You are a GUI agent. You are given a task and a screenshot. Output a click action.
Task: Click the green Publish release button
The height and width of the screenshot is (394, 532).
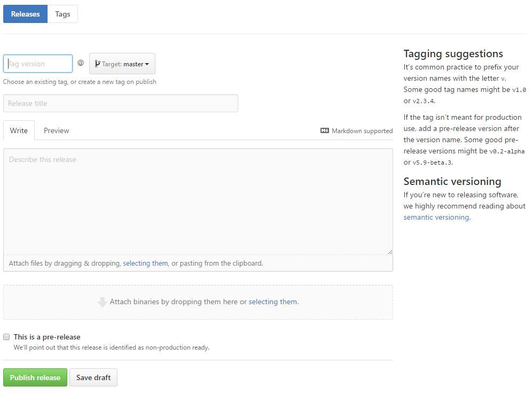(x=35, y=377)
